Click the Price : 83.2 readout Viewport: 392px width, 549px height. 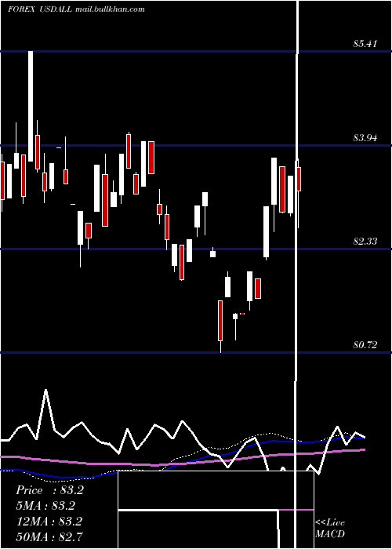click(49, 490)
